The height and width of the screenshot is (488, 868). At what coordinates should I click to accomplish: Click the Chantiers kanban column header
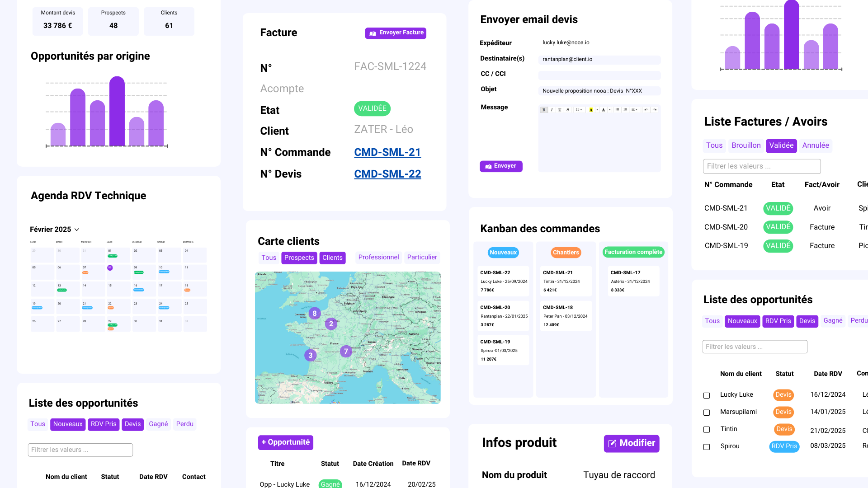pyautogui.click(x=566, y=253)
